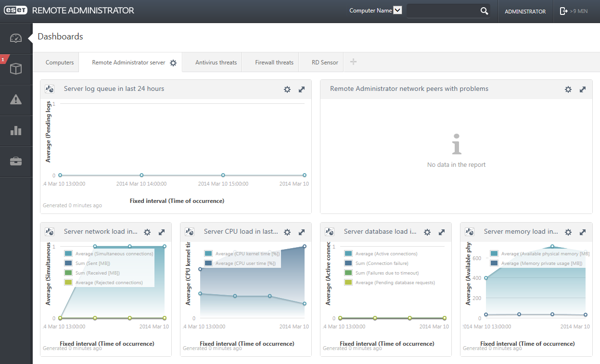Click the Dashboards page heading
The width and height of the screenshot is (600, 364).
coord(60,37)
